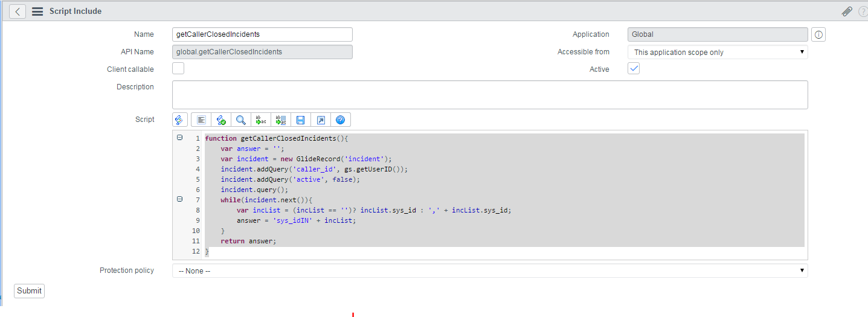Open script editor help question icon

pyautogui.click(x=340, y=120)
